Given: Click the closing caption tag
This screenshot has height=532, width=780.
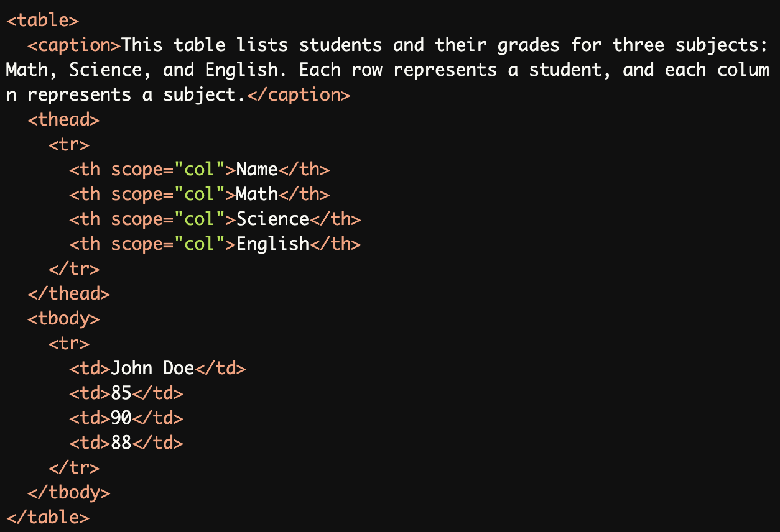Looking at the screenshot, I should pyautogui.click(x=299, y=95).
